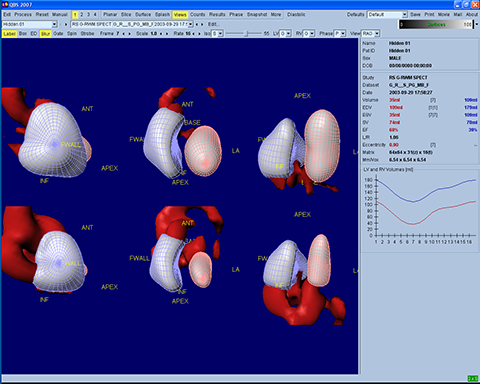This screenshot has width=480, height=384.
Task: Toggle the Spin option
Action: point(72,34)
